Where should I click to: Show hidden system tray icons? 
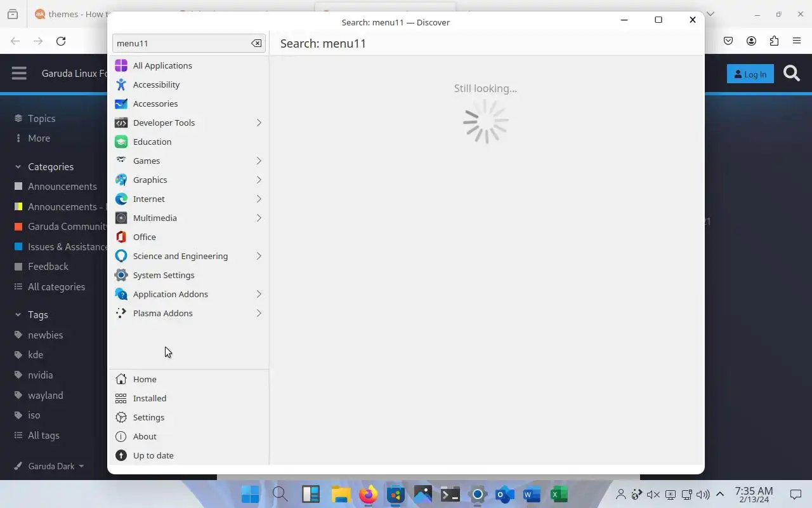[x=720, y=494]
